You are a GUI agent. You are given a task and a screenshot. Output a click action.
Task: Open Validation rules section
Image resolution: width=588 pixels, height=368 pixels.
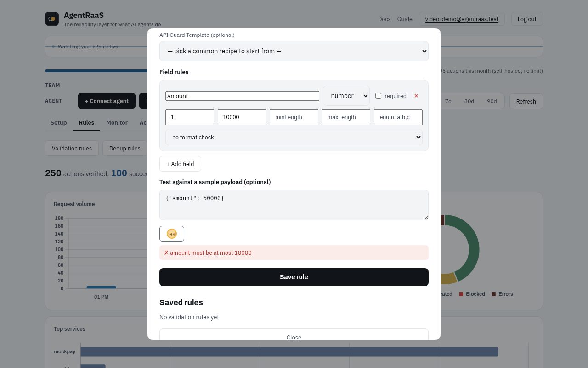click(x=72, y=148)
